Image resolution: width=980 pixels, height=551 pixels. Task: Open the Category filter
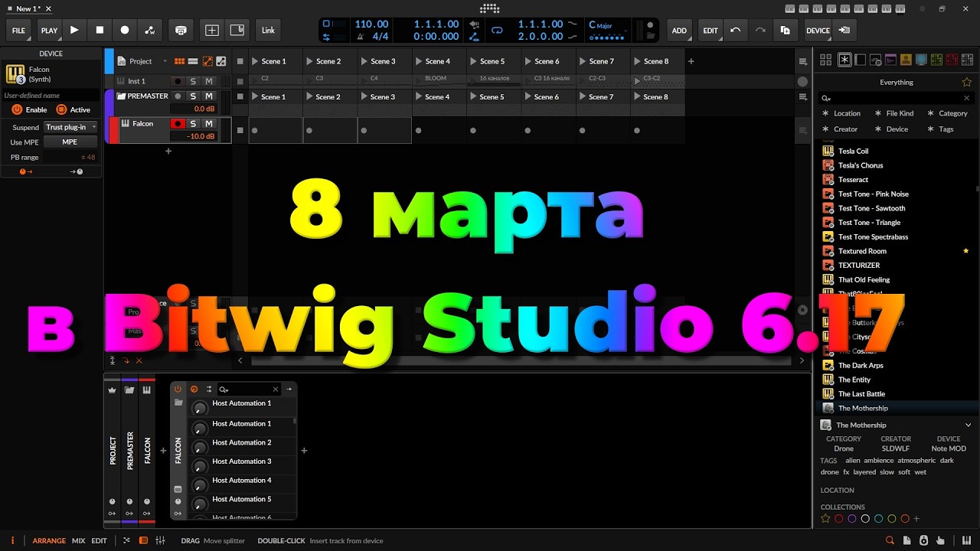click(947, 113)
